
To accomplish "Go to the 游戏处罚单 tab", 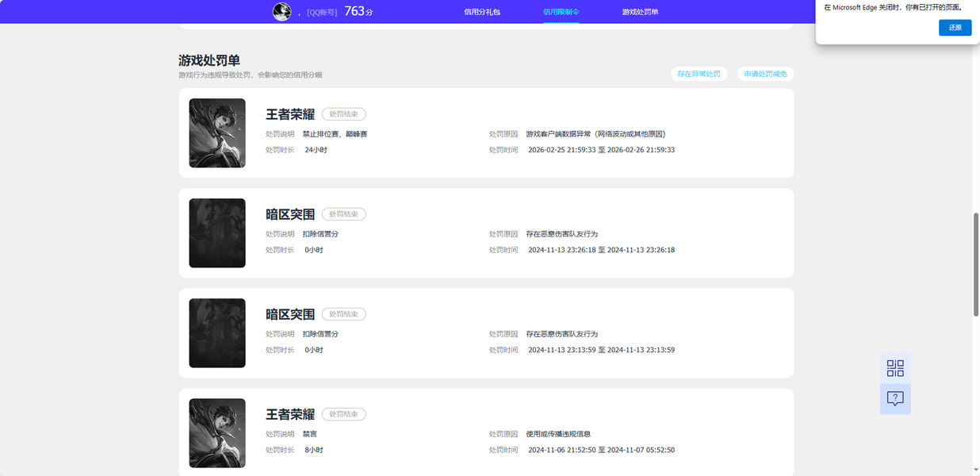I will tap(641, 12).
